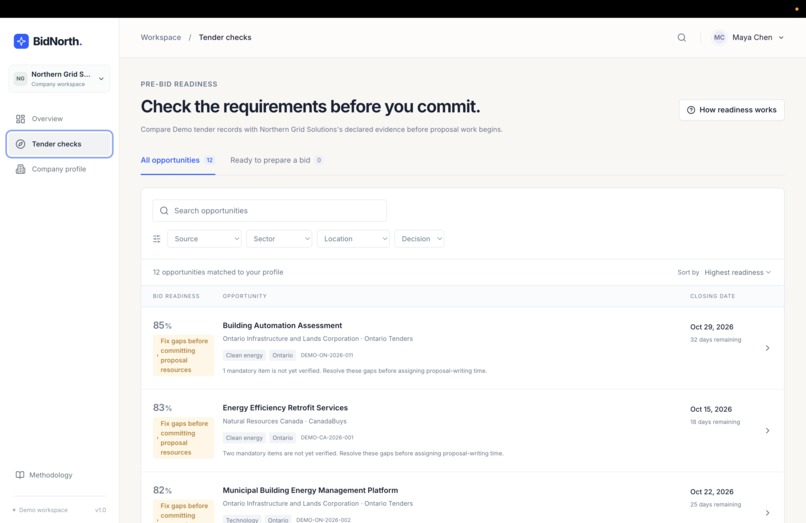Click the CLOSING DATE column header
The image size is (806, 523).
point(712,296)
